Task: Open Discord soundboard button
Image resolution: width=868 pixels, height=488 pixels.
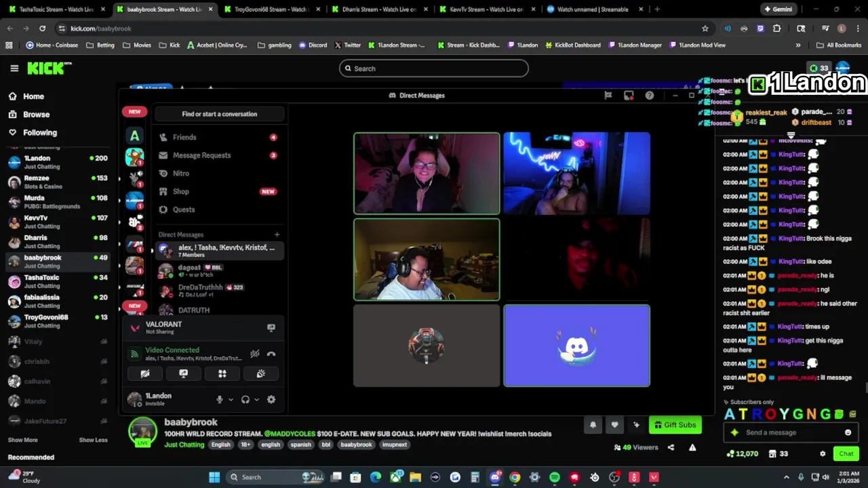Action: [260, 373]
